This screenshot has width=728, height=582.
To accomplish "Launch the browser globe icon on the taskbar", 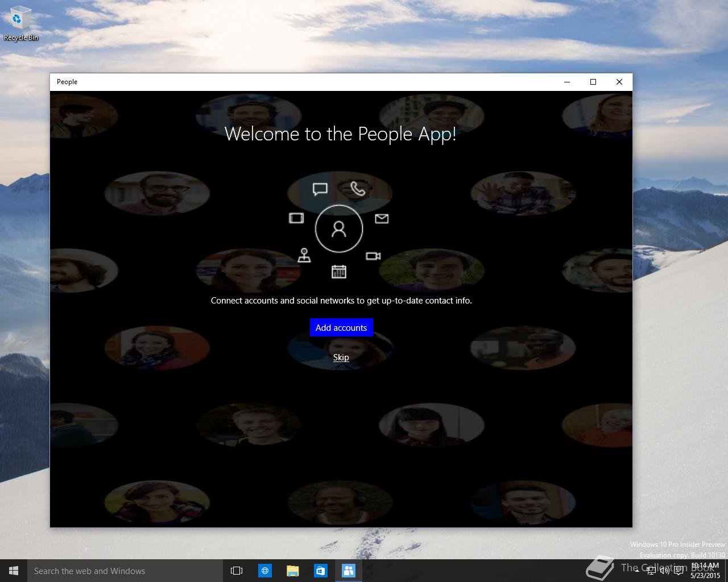I will click(265, 571).
